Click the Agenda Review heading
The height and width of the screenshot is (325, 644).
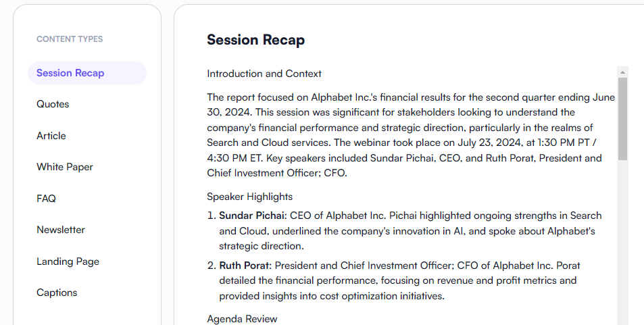pos(242,319)
